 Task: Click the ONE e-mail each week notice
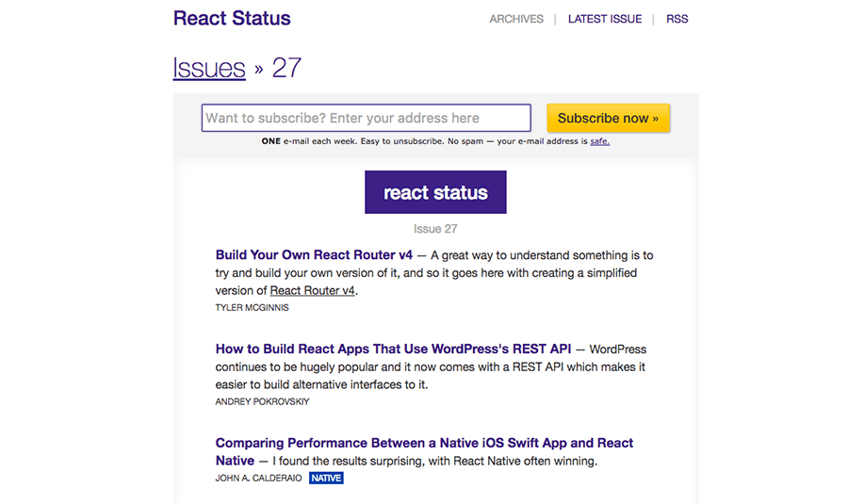pyautogui.click(x=435, y=141)
